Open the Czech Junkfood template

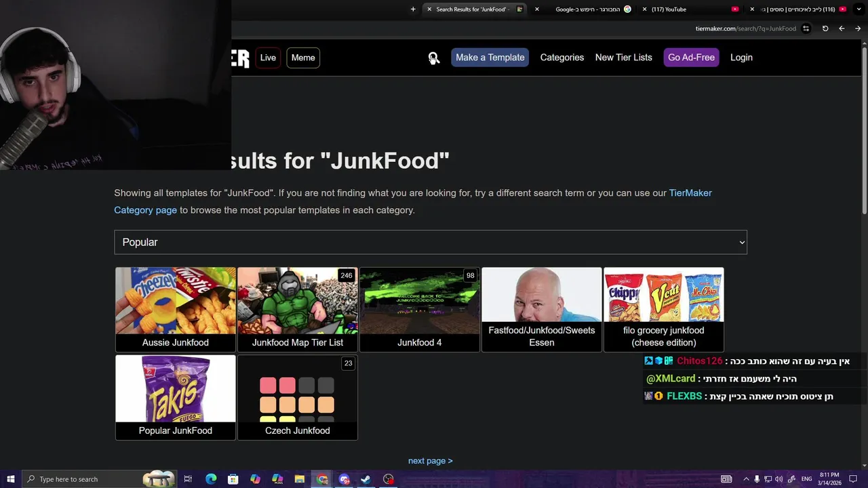coord(298,398)
